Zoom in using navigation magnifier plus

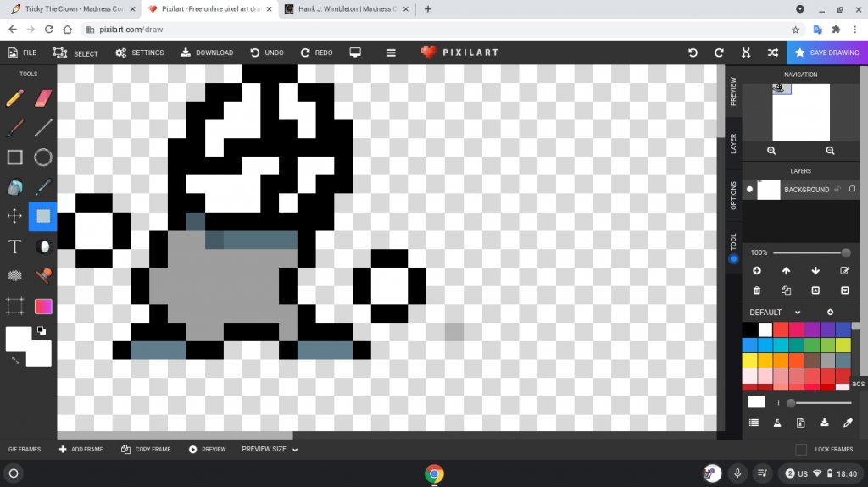(x=771, y=151)
